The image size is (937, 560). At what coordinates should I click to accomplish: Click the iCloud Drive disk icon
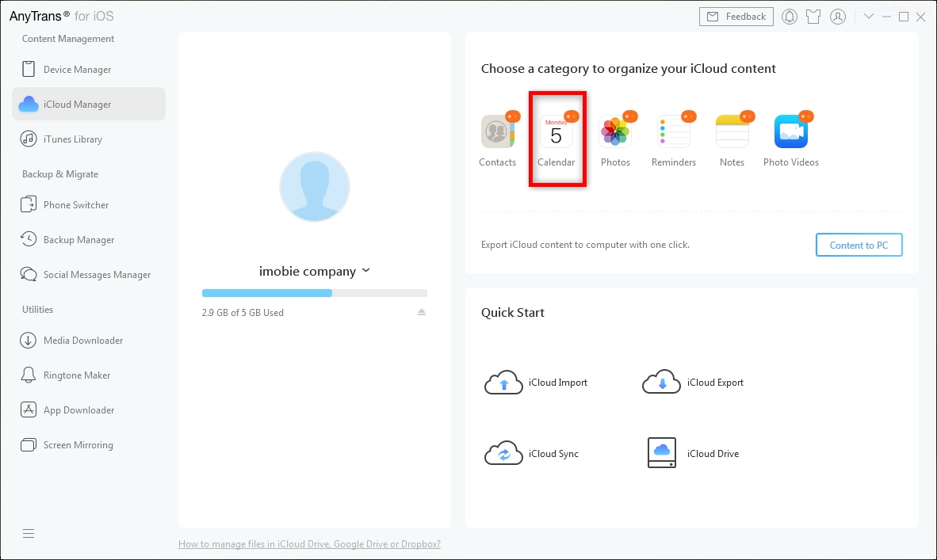tap(661, 452)
